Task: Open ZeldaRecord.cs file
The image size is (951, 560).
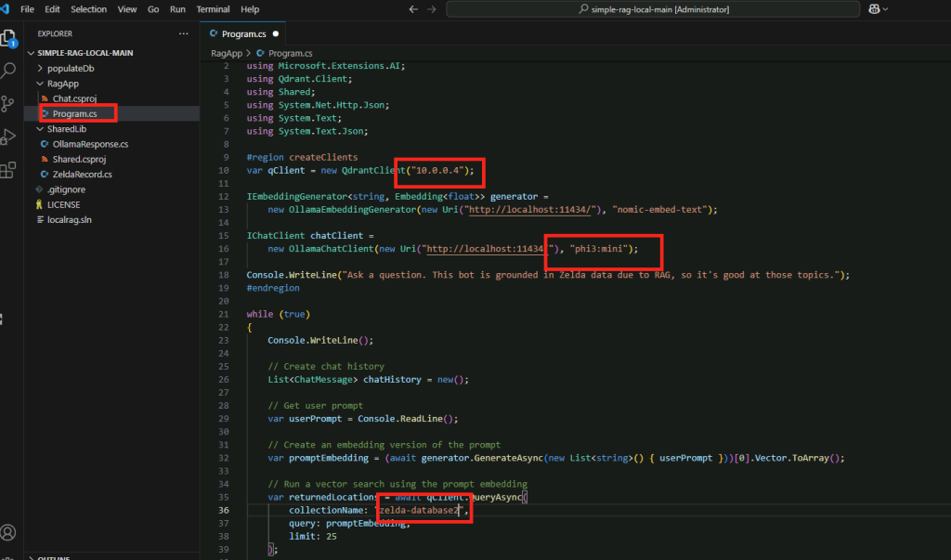Action: point(82,174)
